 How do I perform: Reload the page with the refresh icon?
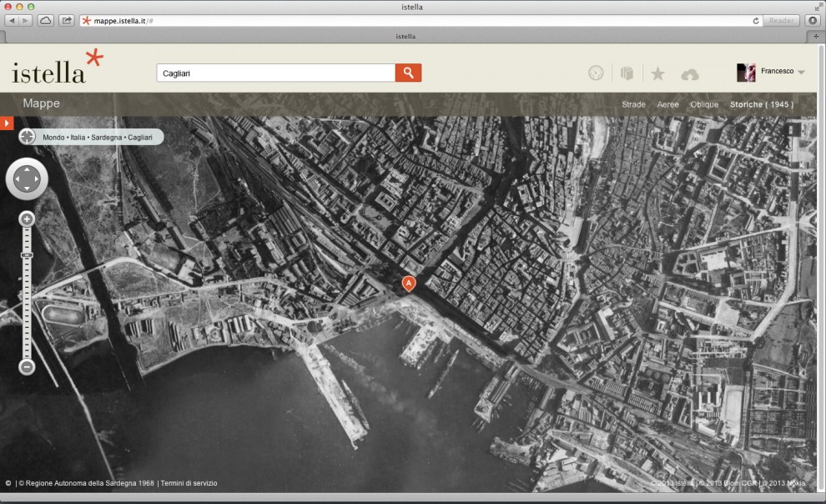[x=756, y=21]
